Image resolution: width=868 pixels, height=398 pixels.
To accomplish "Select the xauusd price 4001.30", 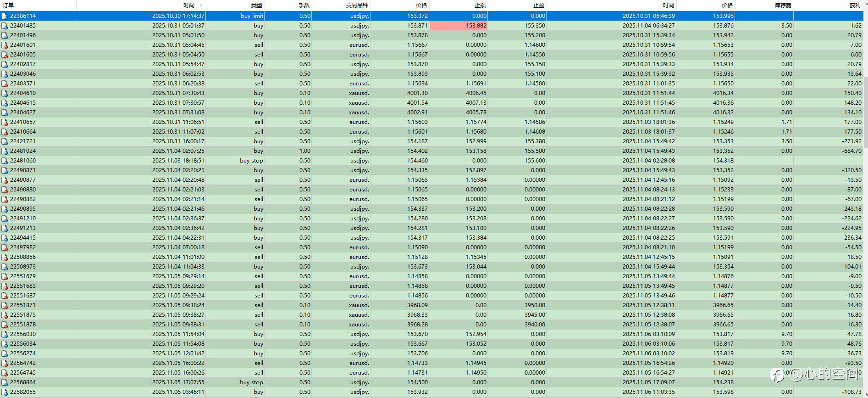I will pyautogui.click(x=417, y=93).
